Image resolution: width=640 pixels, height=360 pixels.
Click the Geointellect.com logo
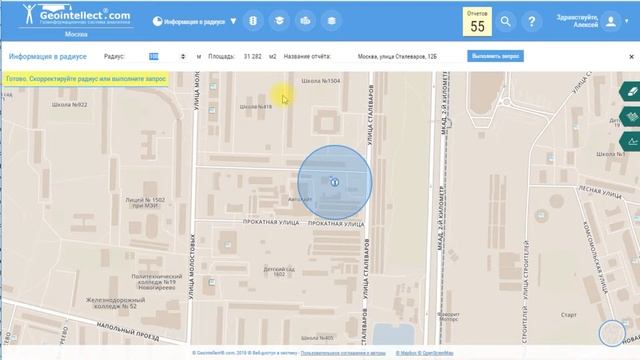point(77,15)
